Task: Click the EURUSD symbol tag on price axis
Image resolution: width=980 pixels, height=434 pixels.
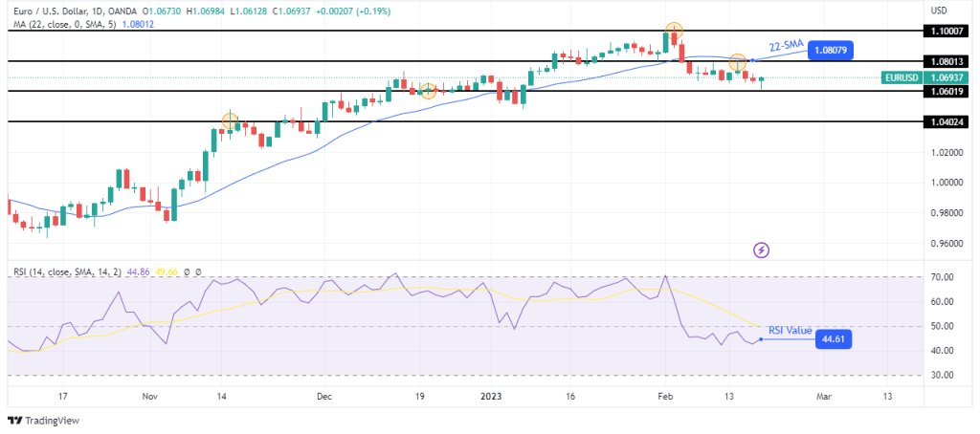Action: click(x=902, y=78)
